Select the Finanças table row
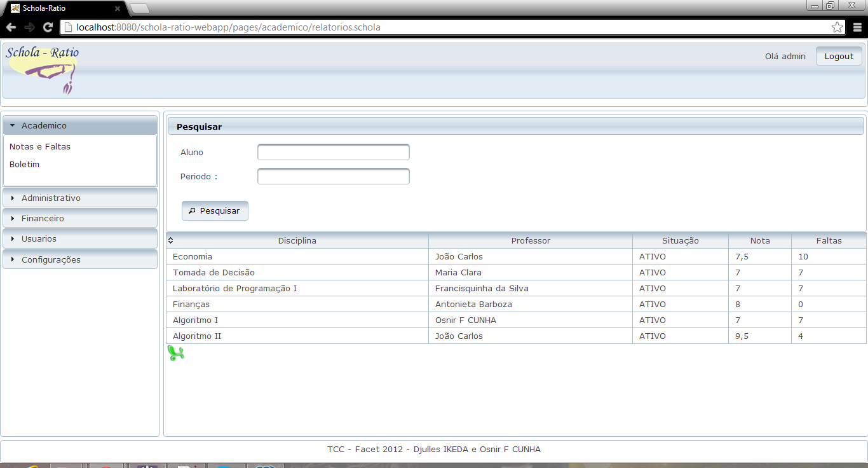The height and width of the screenshot is (468, 868). [x=517, y=304]
